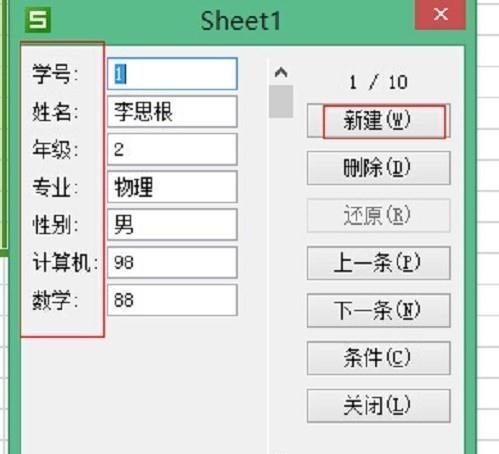Click the 数学 score field
The height and width of the screenshot is (454, 499).
pyautogui.click(x=172, y=300)
